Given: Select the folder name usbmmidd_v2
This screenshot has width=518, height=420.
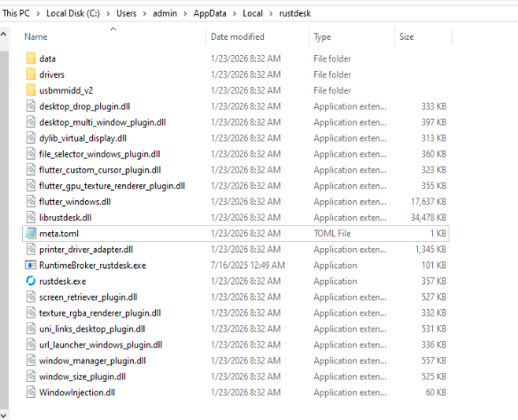Looking at the screenshot, I should tap(66, 90).
